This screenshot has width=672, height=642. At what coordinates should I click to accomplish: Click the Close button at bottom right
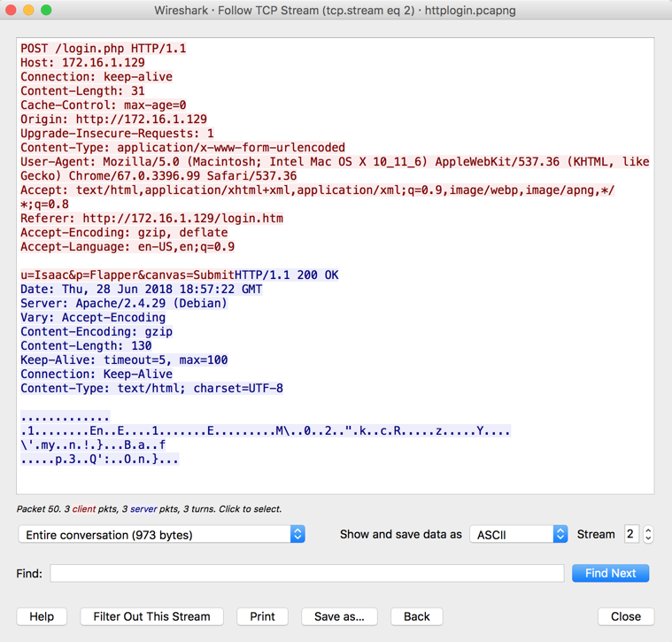625,616
